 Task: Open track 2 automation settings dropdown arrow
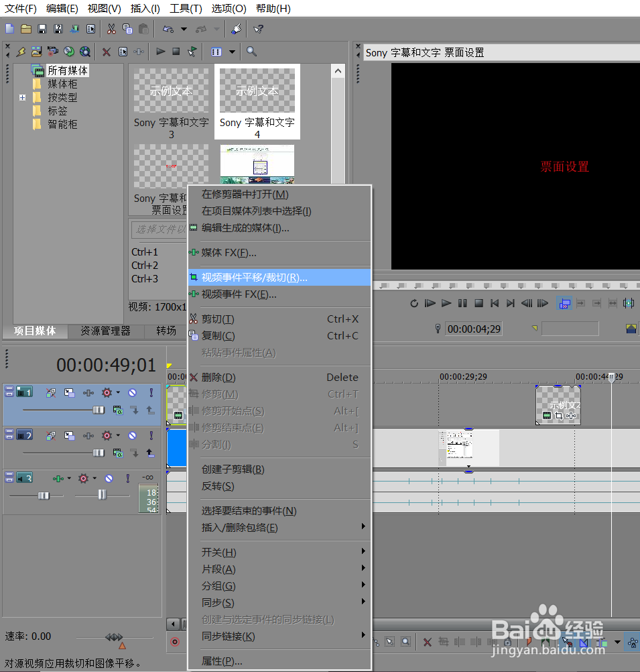tap(118, 435)
